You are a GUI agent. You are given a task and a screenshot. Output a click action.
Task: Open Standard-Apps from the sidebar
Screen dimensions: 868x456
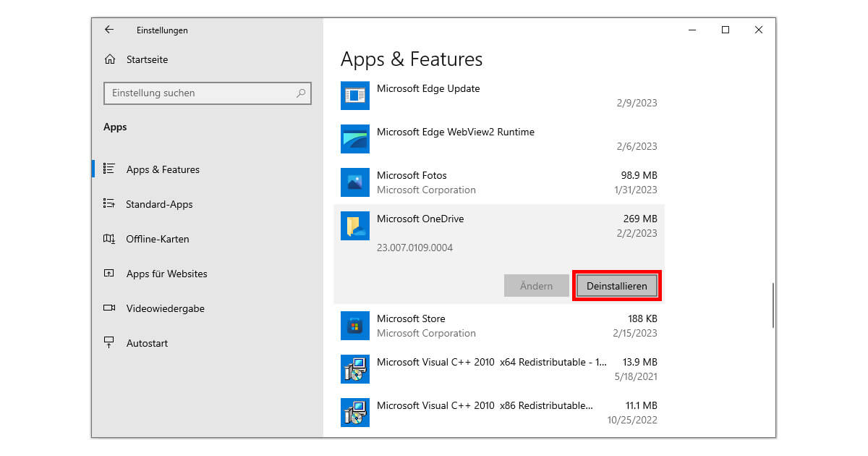(159, 204)
